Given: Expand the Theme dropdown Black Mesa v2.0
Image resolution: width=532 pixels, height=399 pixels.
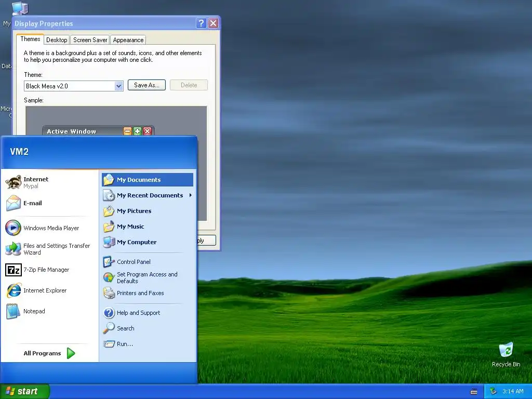Looking at the screenshot, I should click(x=118, y=86).
